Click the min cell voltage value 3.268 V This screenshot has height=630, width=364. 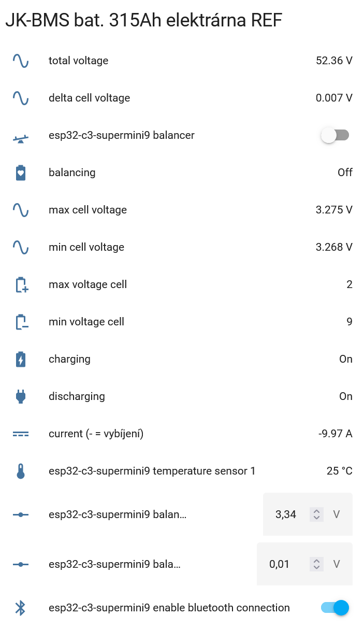click(x=334, y=247)
